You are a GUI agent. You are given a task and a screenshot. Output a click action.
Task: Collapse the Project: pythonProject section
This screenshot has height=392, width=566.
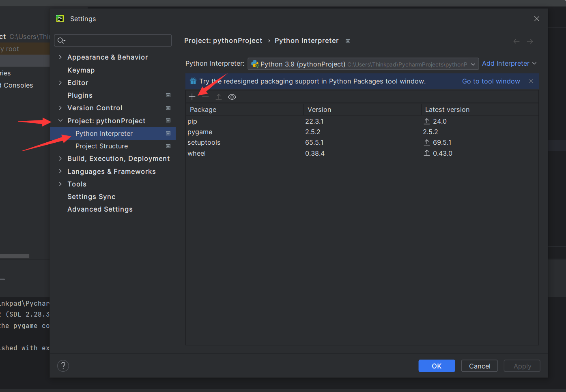point(60,121)
